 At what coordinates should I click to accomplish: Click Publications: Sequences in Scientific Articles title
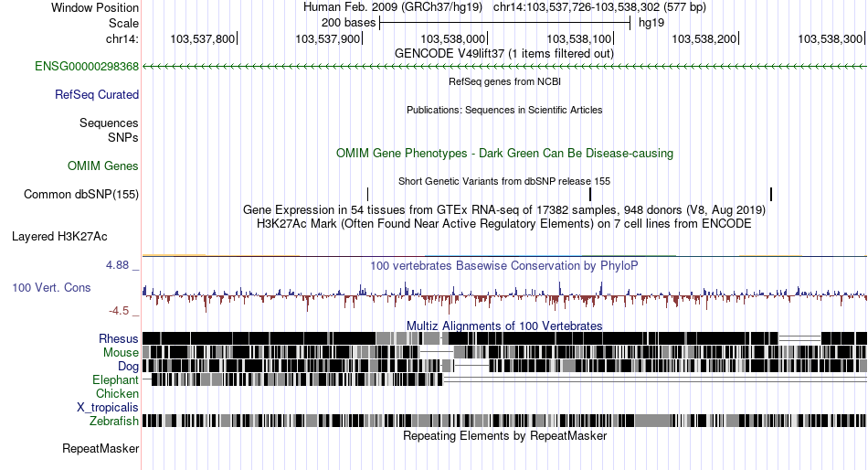tap(504, 110)
